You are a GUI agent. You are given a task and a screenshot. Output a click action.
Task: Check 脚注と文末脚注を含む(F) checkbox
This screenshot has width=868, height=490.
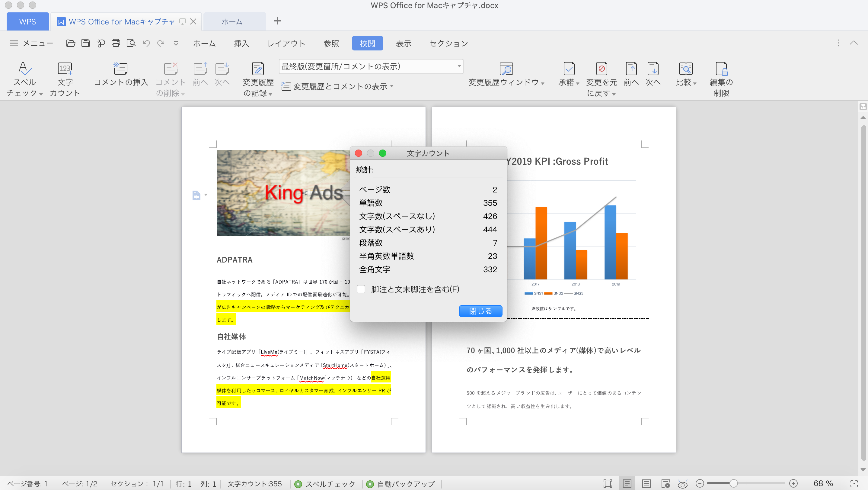361,289
